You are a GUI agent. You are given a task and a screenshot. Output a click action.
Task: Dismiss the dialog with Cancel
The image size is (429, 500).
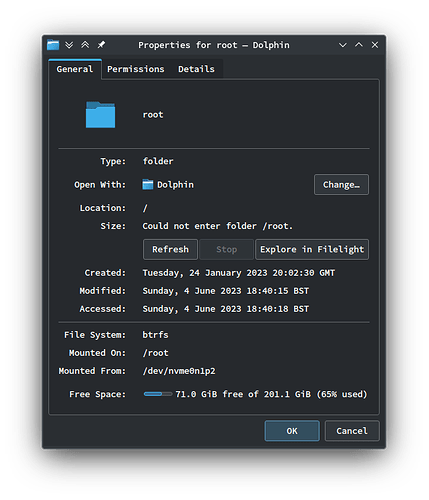point(352,431)
